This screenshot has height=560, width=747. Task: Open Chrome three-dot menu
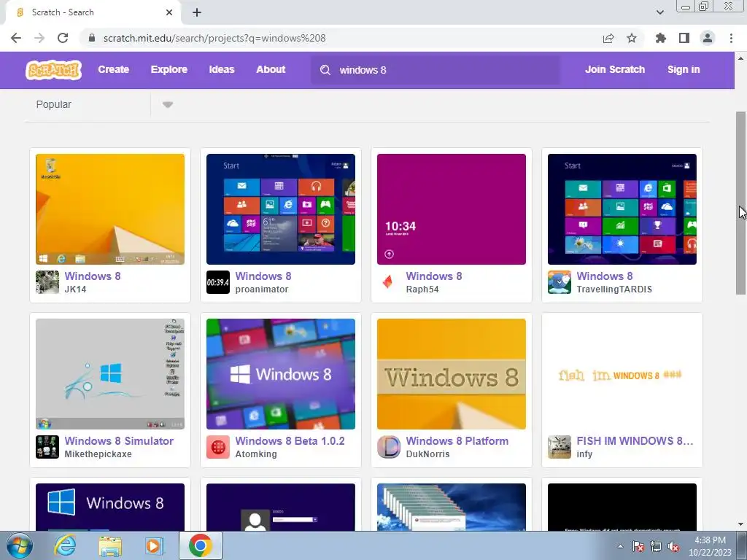pyautogui.click(x=731, y=38)
